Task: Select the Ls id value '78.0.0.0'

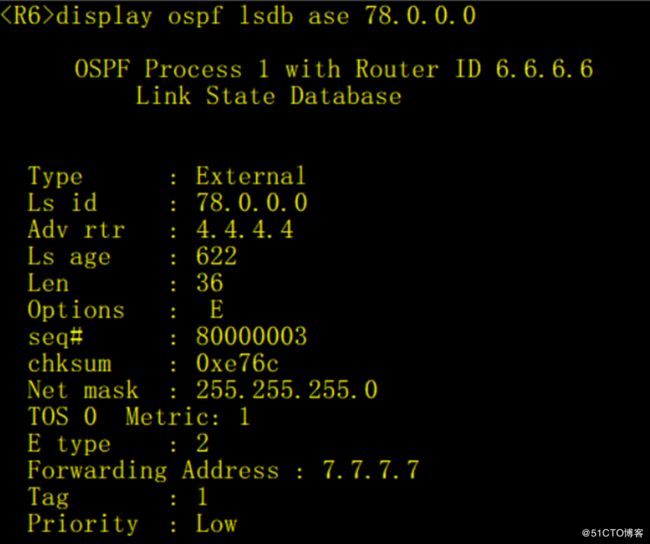Action: tap(252, 203)
